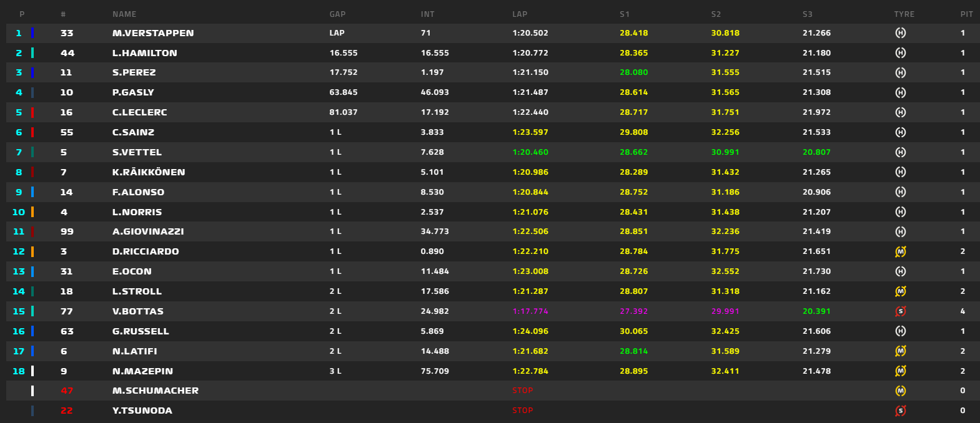Click the medium tyre icon for Stroll
Screen dimensions: 980x423
pos(900,291)
